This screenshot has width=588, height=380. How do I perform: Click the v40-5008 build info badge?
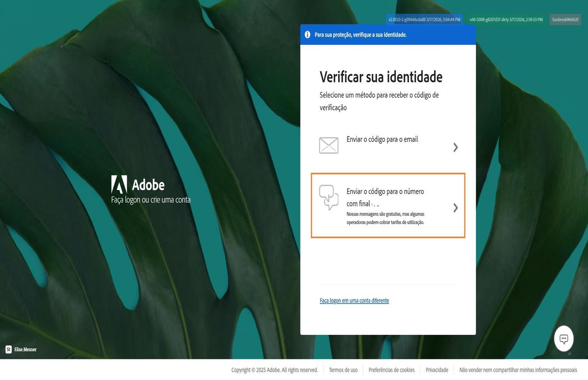click(x=506, y=19)
